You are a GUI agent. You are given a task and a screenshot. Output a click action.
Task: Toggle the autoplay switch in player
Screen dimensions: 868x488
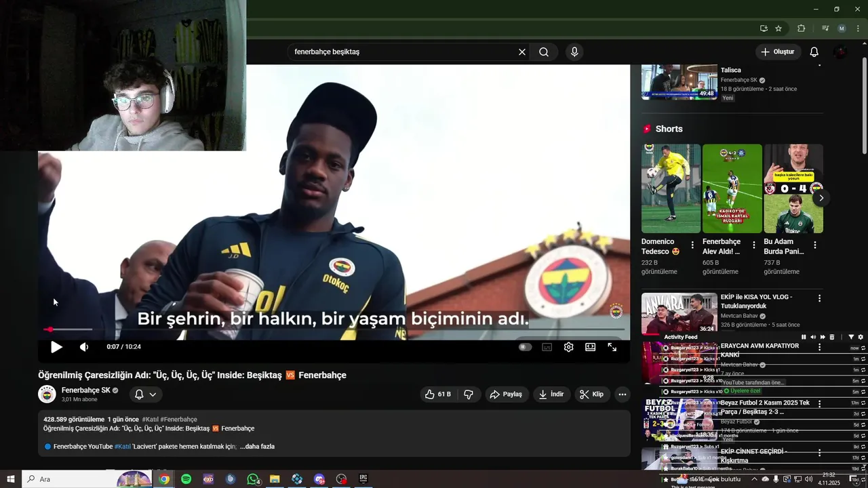pos(525,347)
